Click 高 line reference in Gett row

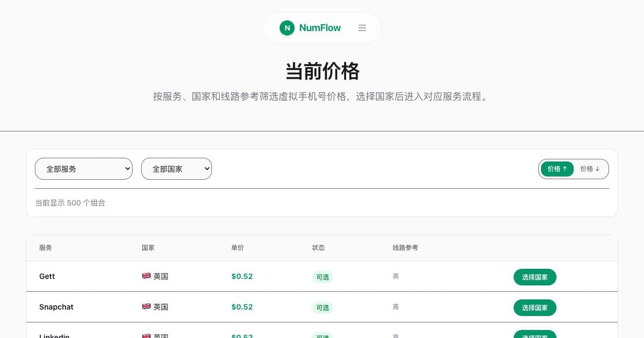pos(396,276)
